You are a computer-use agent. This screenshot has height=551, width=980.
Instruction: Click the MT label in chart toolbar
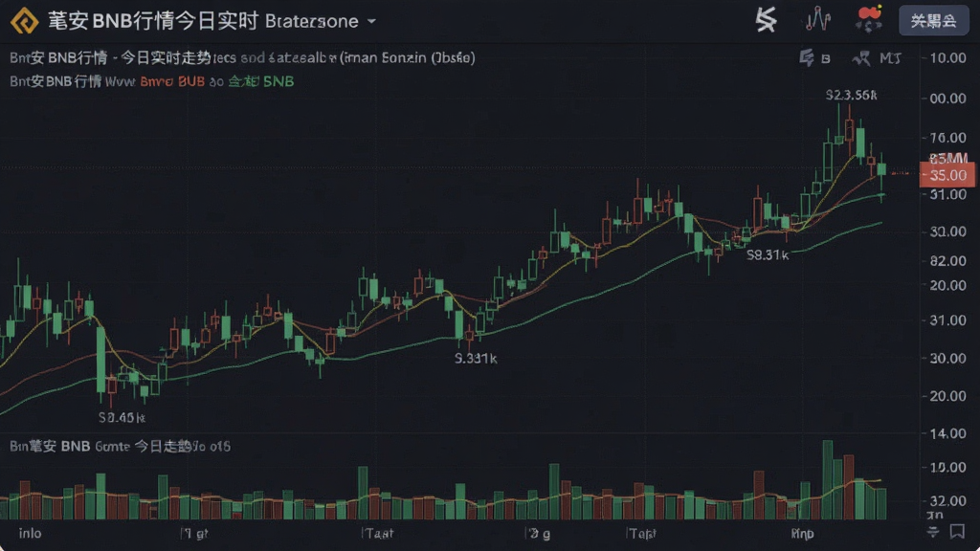pyautogui.click(x=890, y=58)
